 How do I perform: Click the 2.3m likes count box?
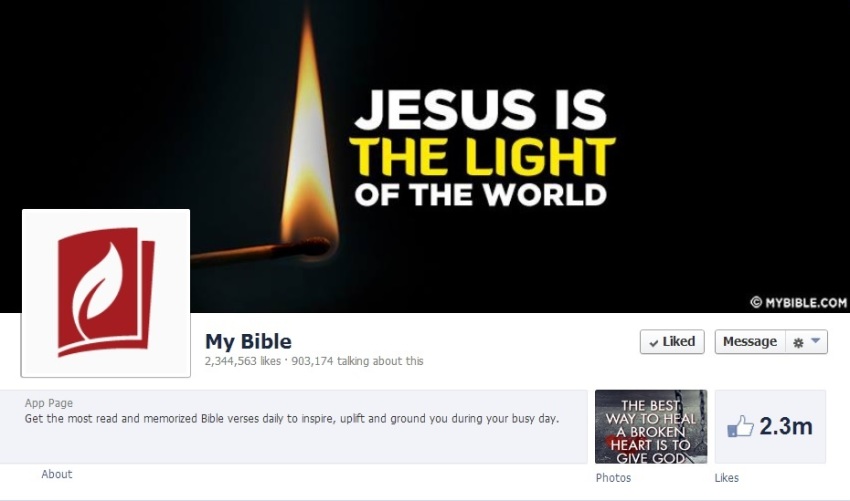pos(770,427)
